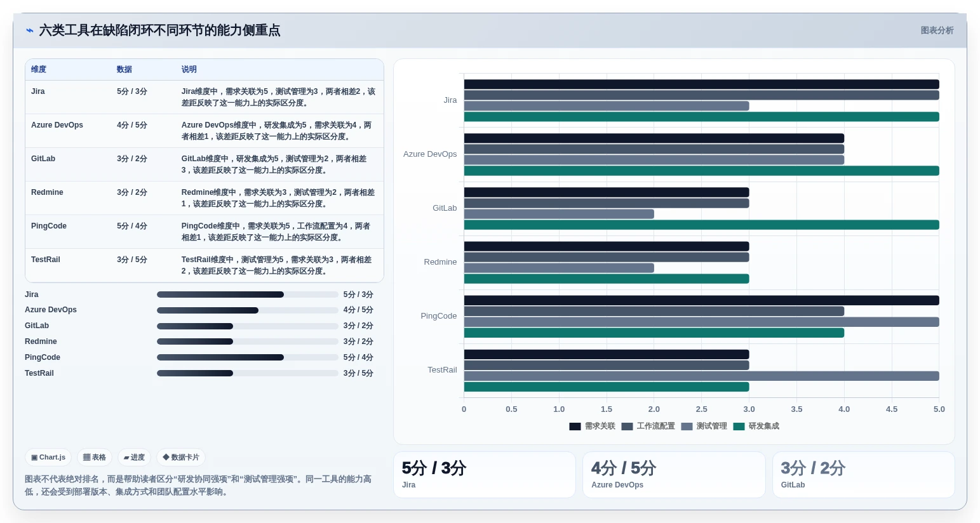This screenshot has width=980, height=523.
Task: Click the 3分 / 5分 cell in TestRail table row
Action: pos(132,260)
